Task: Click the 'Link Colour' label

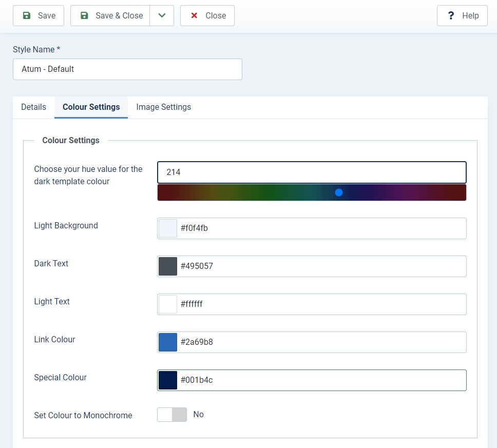Action: (x=54, y=339)
